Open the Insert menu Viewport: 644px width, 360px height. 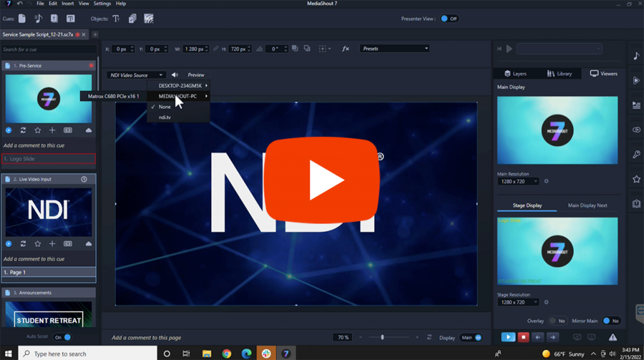click(68, 3)
